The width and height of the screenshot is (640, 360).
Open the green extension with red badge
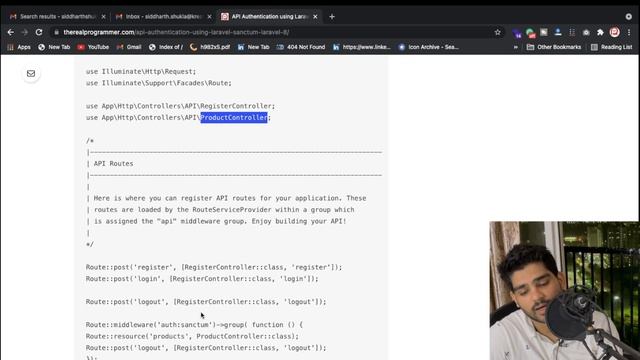(x=530, y=33)
